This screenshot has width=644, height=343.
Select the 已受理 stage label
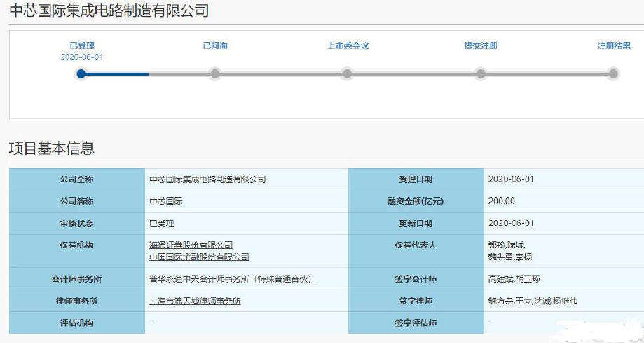pos(82,45)
